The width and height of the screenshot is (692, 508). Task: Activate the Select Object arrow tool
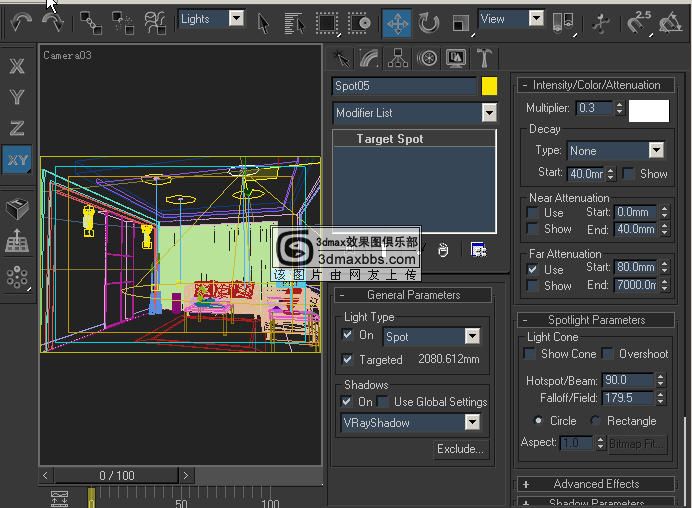[263, 23]
